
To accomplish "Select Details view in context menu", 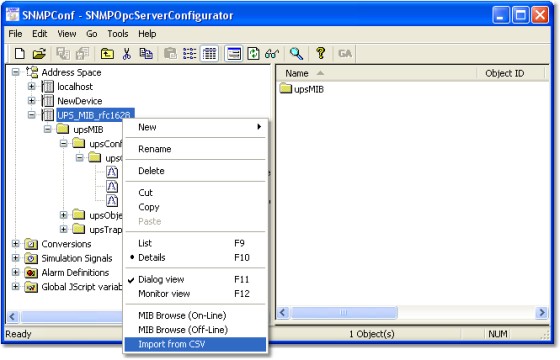I will (x=195, y=258).
